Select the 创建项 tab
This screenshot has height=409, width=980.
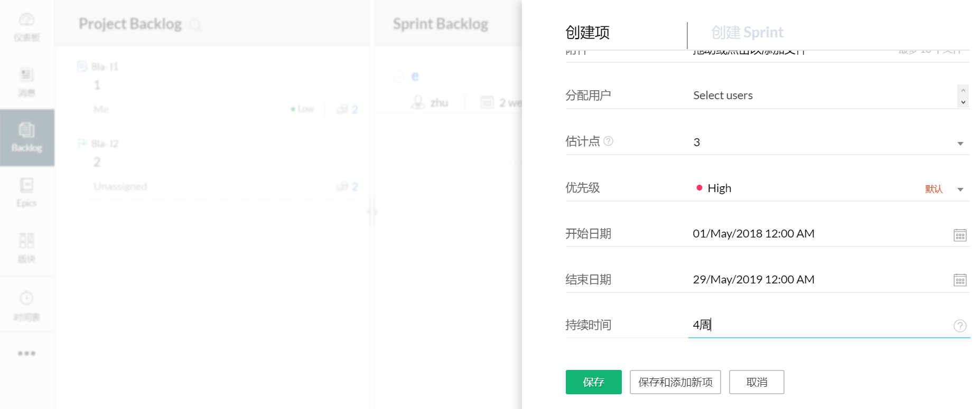(587, 33)
